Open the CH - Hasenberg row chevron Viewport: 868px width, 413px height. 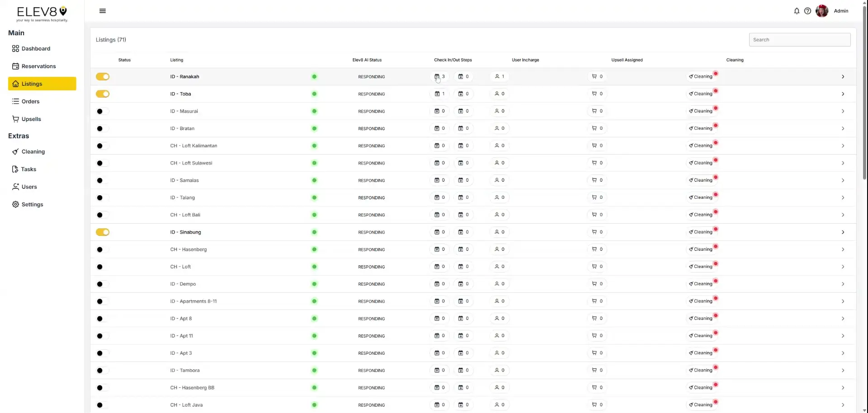(x=843, y=249)
